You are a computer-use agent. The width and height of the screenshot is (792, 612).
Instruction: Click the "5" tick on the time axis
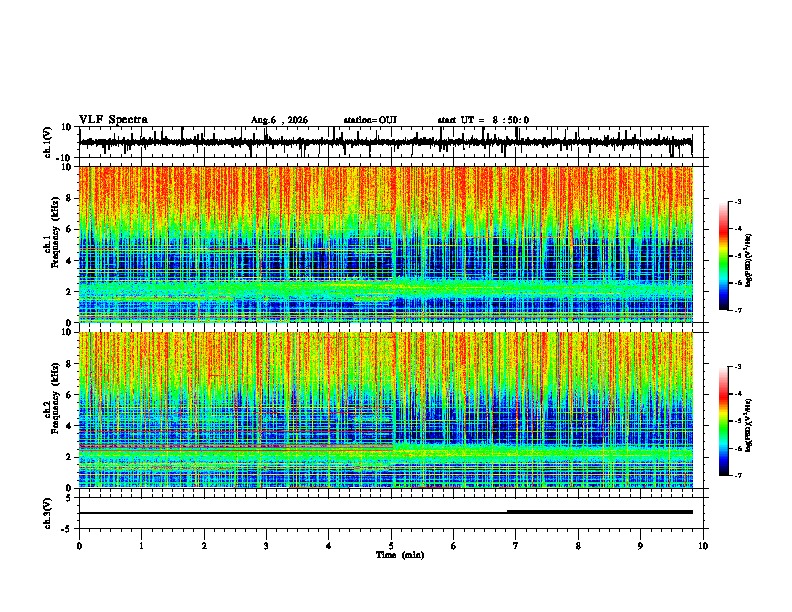391,546
